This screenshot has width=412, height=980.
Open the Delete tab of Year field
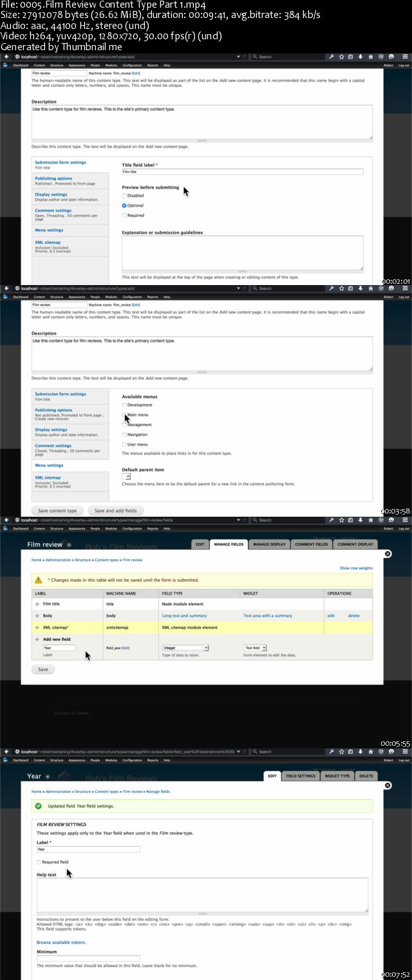pos(366,776)
